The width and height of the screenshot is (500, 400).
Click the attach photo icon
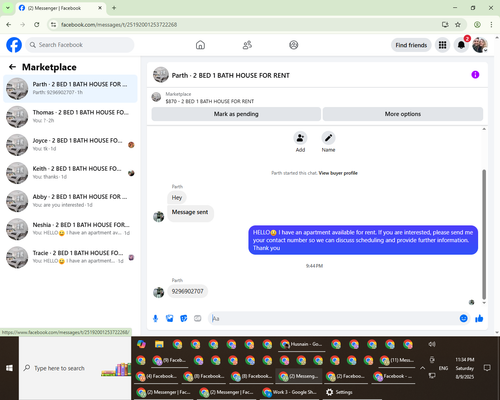(170, 319)
